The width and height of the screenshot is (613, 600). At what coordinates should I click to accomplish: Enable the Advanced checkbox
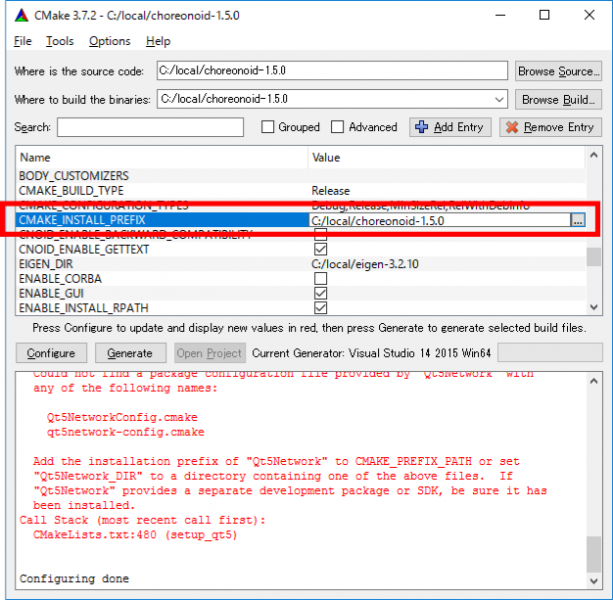(338, 127)
